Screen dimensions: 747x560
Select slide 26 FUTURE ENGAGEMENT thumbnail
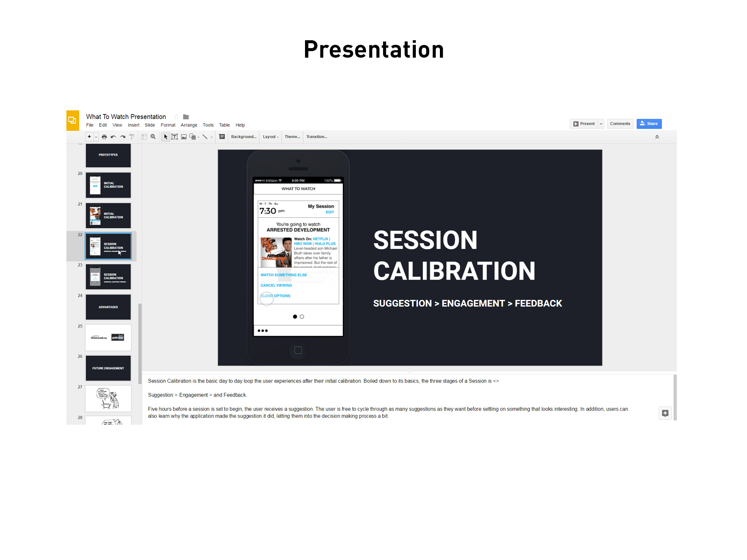pos(108,368)
